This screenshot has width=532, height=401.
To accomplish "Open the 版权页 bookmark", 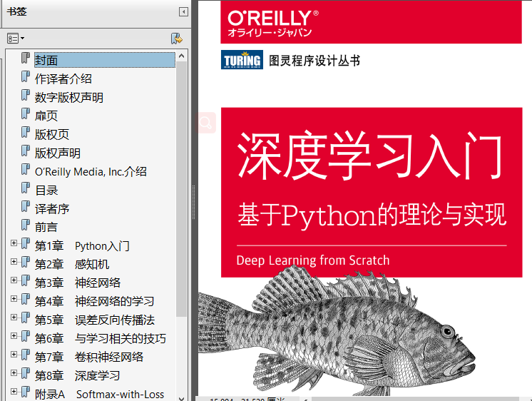I will coord(52,134).
